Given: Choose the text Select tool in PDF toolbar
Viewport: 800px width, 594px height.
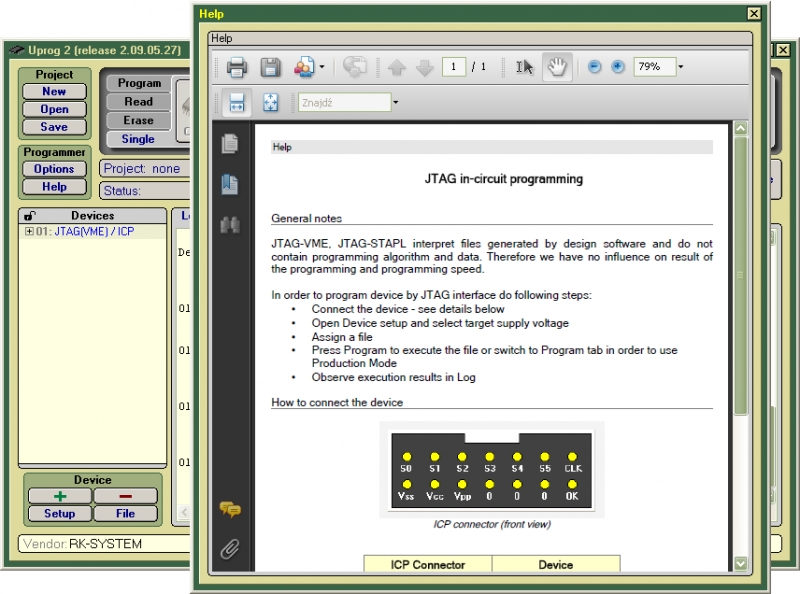Looking at the screenshot, I should pyautogui.click(x=524, y=67).
